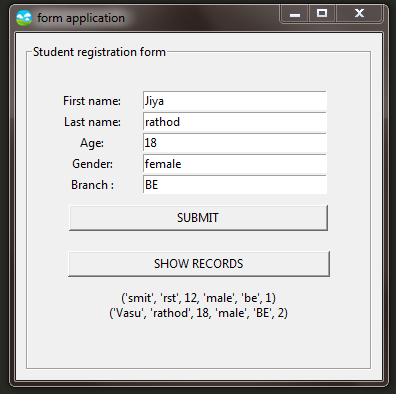The width and height of the screenshot is (396, 394).
Task: Focus the Age input field showing 18
Action: click(235, 143)
